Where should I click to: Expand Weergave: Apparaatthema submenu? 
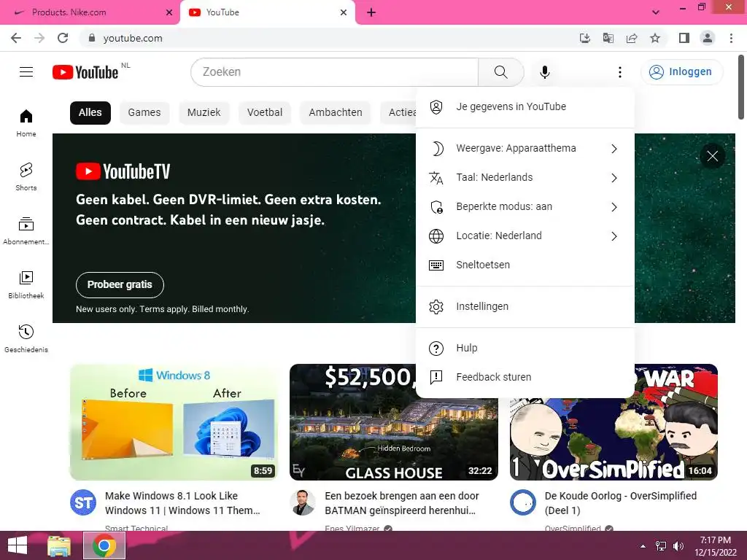coord(525,149)
